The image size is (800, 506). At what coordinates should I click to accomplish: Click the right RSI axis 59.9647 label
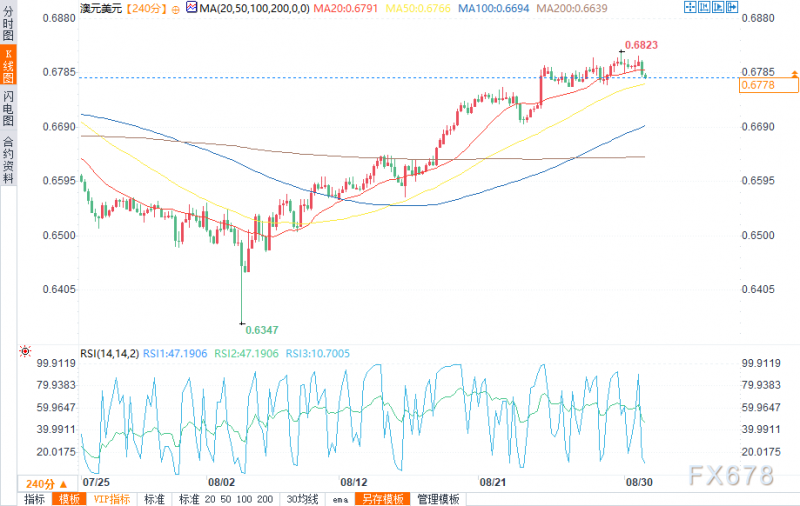tap(761, 407)
